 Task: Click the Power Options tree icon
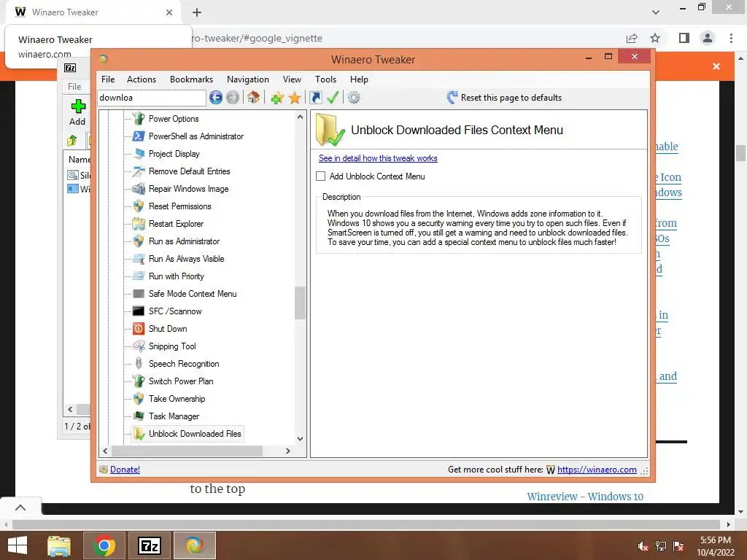click(139, 119)
